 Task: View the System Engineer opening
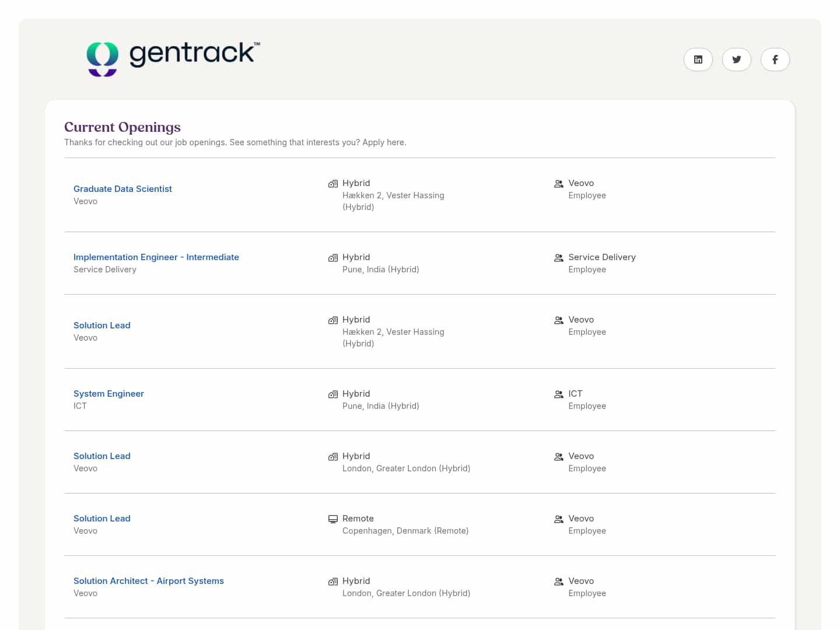[x=108, y=394]
